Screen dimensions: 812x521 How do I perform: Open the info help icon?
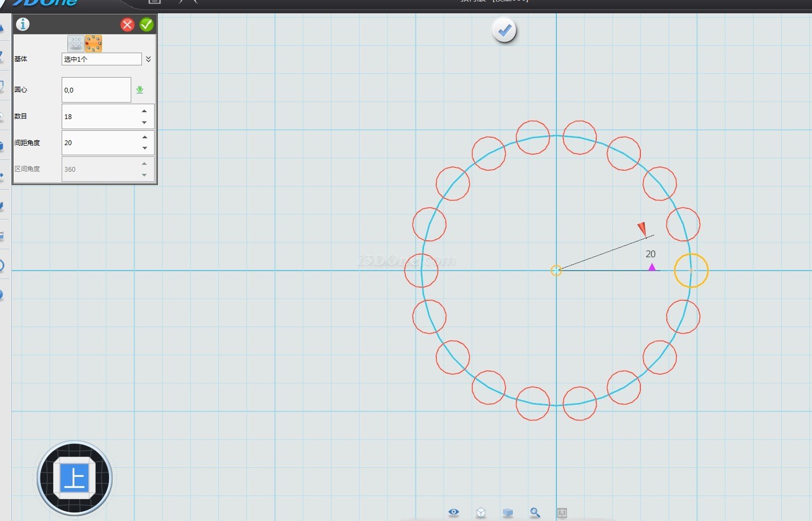(x=23, y=24)
